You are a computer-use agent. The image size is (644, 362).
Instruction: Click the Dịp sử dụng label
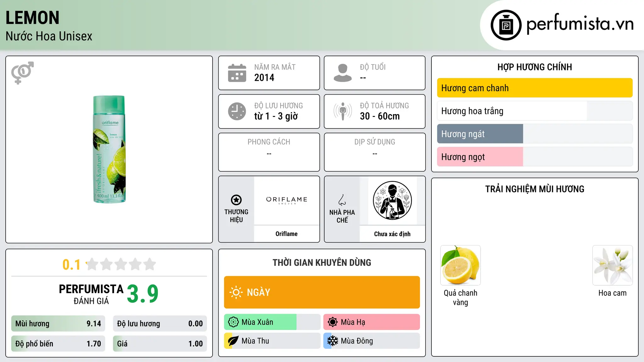[x=375, y=142]
